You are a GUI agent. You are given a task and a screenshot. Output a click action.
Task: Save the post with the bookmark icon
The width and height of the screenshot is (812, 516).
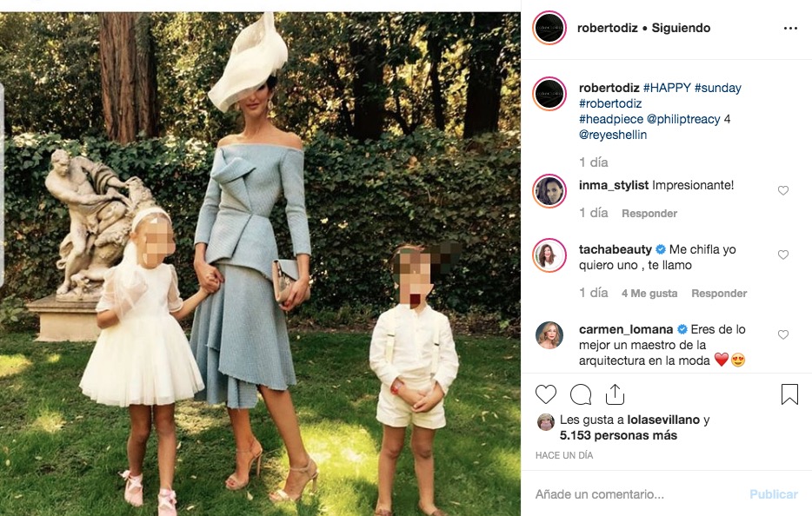tap(789, 394)
